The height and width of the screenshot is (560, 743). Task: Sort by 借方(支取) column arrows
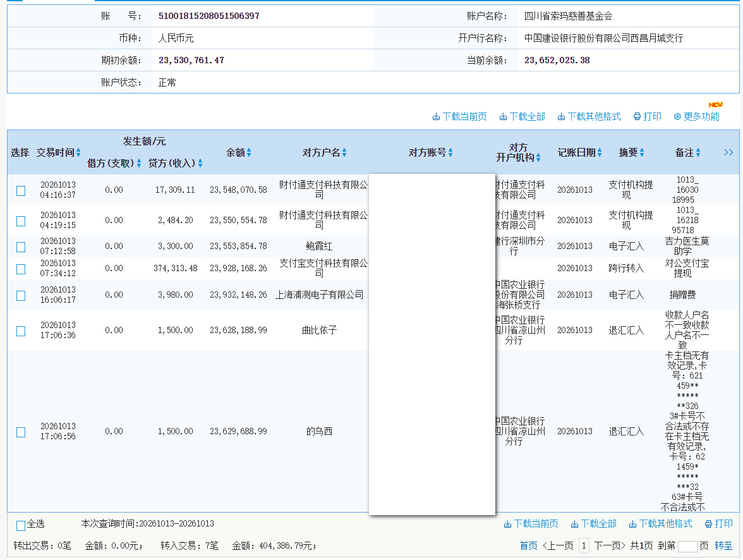tap(139, 163)
